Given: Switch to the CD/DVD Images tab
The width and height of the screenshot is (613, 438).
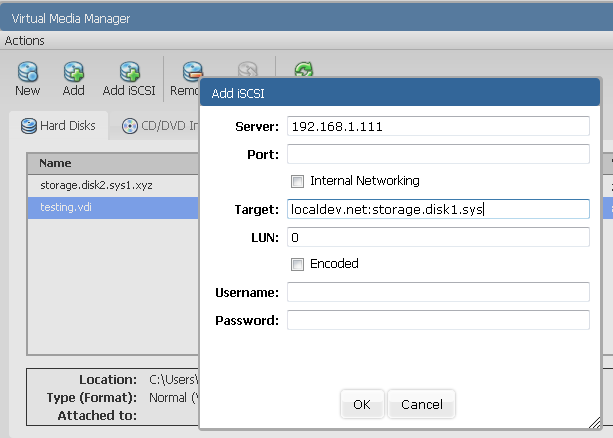Looking at the screenshot, I should point(160,126).
